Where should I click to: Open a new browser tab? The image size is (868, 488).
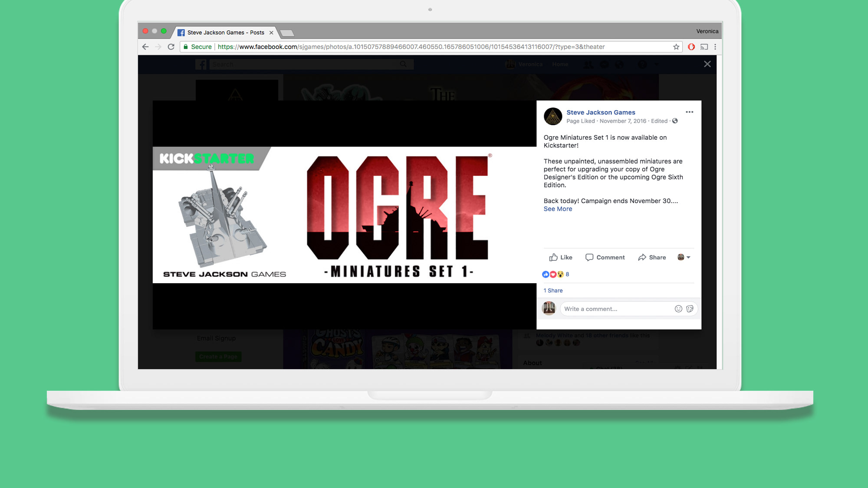click(287, 33)
